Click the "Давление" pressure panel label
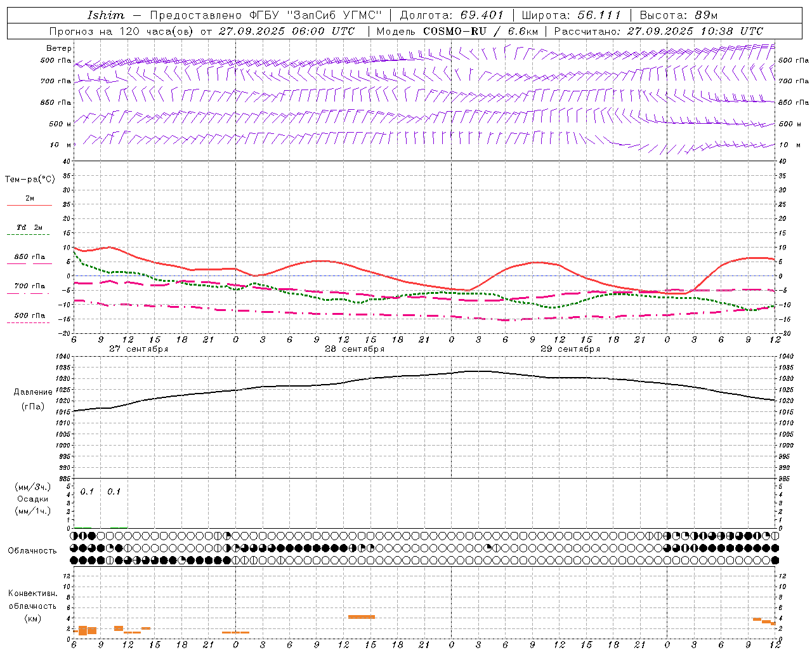The height and width of the screenshot is (650, 812). pos(33,392)
